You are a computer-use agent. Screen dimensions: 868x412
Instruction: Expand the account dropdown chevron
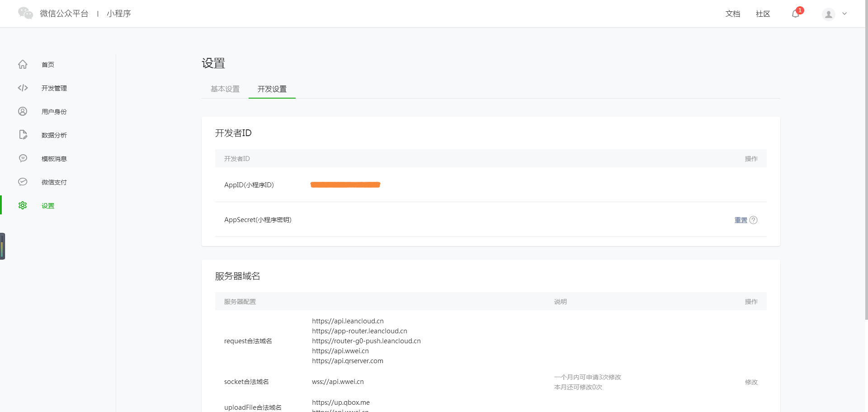844,14
